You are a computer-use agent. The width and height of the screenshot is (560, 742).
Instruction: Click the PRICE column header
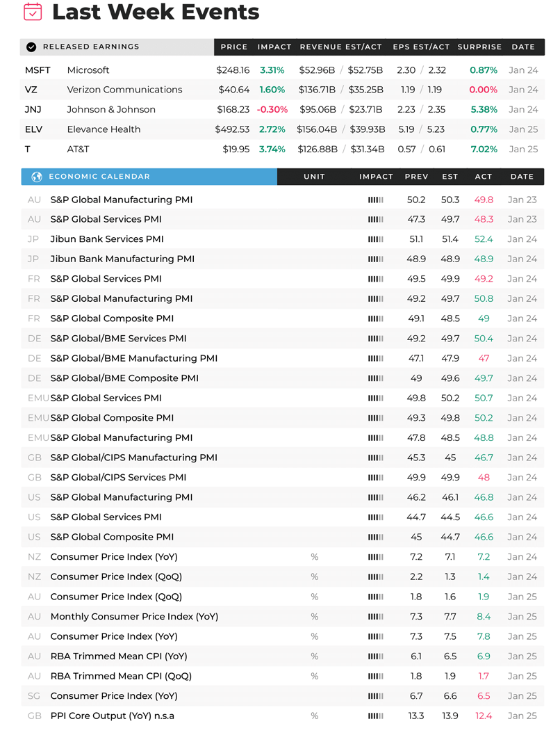click(234, 47)
